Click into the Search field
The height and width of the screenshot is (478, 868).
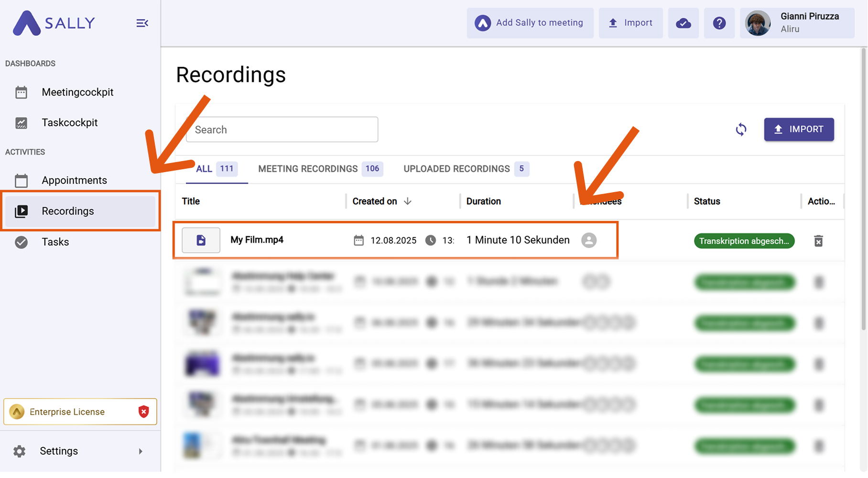(282, 130)
